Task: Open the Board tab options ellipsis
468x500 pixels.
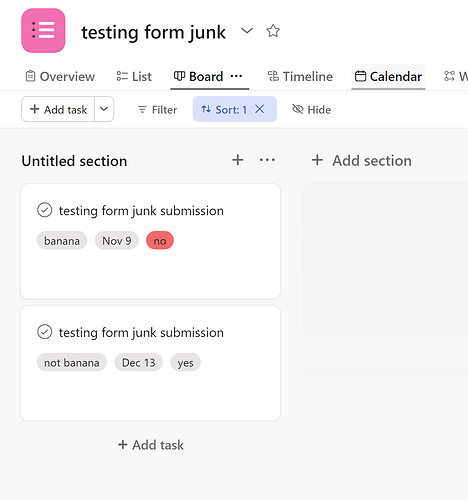Action: (236, 76)
